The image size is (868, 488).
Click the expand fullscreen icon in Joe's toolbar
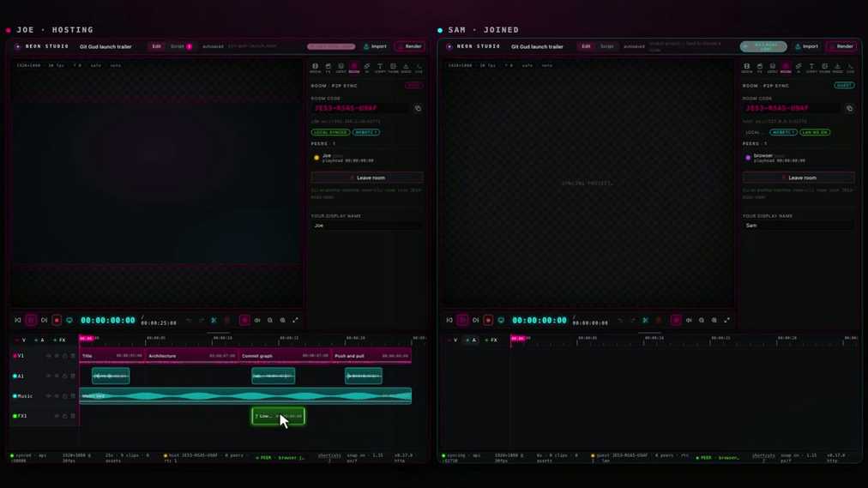point(296,320)
